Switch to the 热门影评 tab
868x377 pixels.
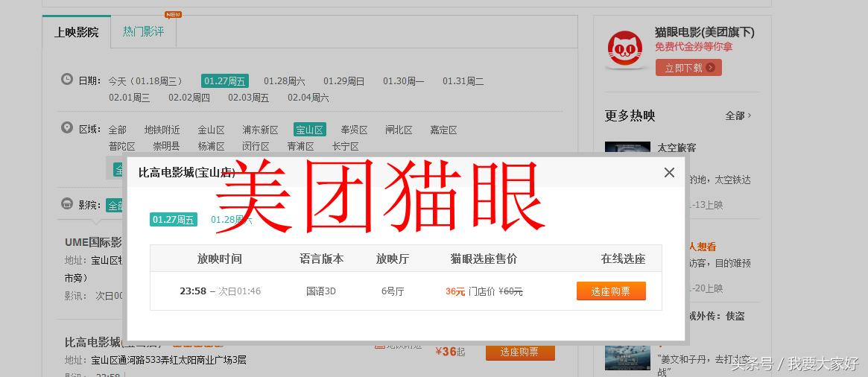(143, 31)
